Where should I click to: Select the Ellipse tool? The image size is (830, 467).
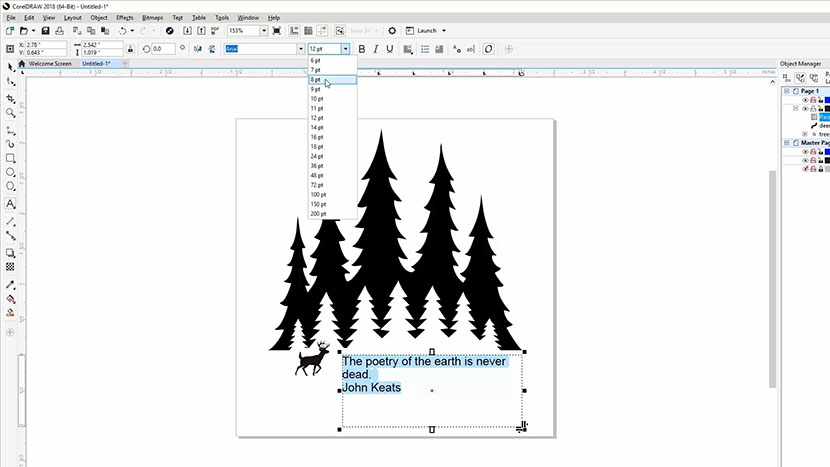[11, 172]
